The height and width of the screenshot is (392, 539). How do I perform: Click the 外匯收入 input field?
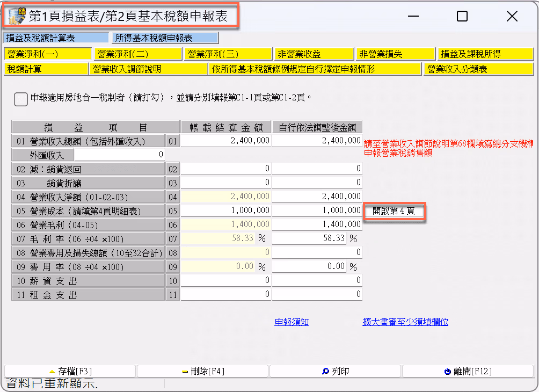point(119,155)
